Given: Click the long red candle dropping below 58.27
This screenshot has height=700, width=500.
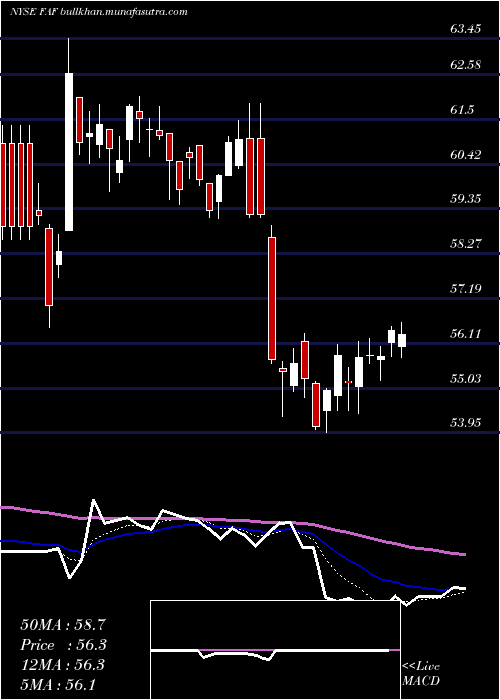Looking at the screenshot, I should pos(272,298).
